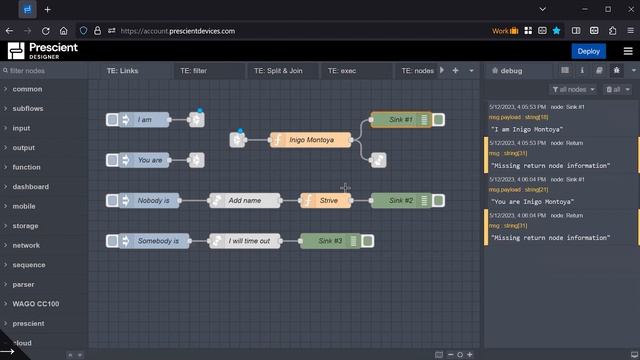Open the flow tab list dropdown
The width and height of the screenshot is (640, 360).
[x=471, y=71]
